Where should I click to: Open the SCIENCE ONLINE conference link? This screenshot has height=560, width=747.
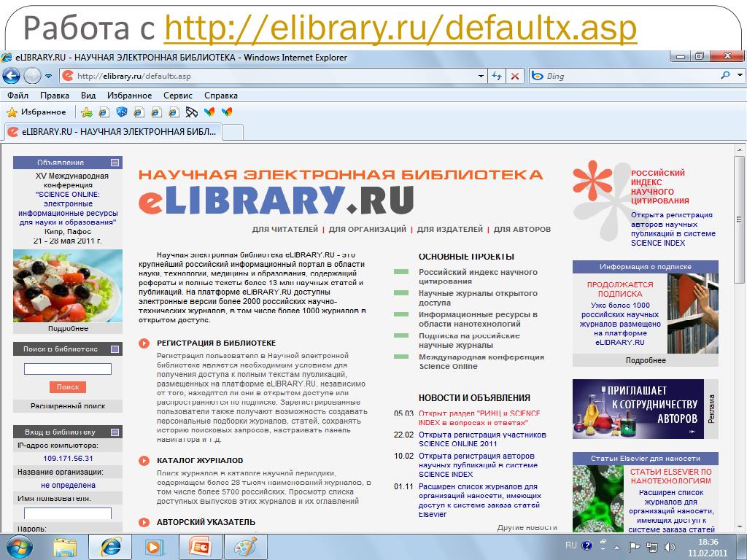68,208
